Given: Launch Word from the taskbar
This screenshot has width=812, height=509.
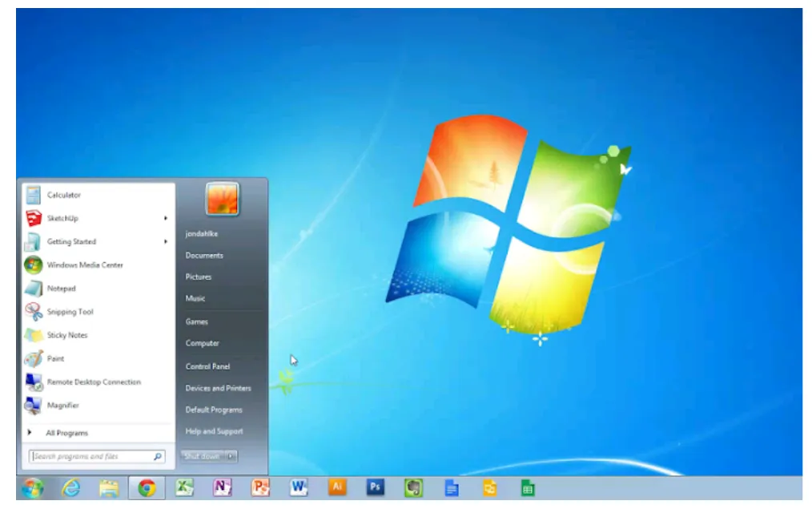Looking at the screenshot, I should click(299, 487).
